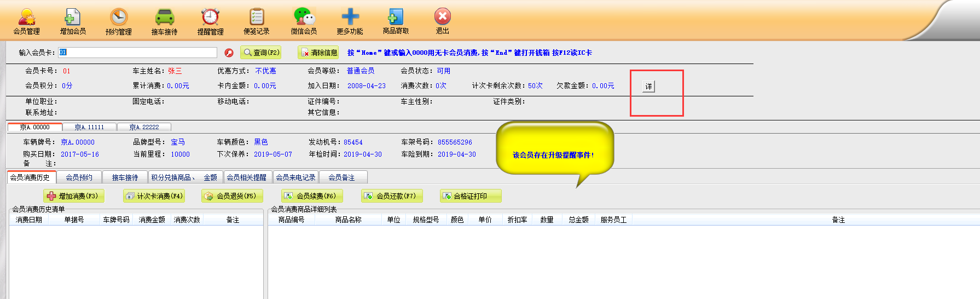Viewport: 980px width, 299px height.
Task: Click 增加消费(F3) button
Action: click(73, 196)
